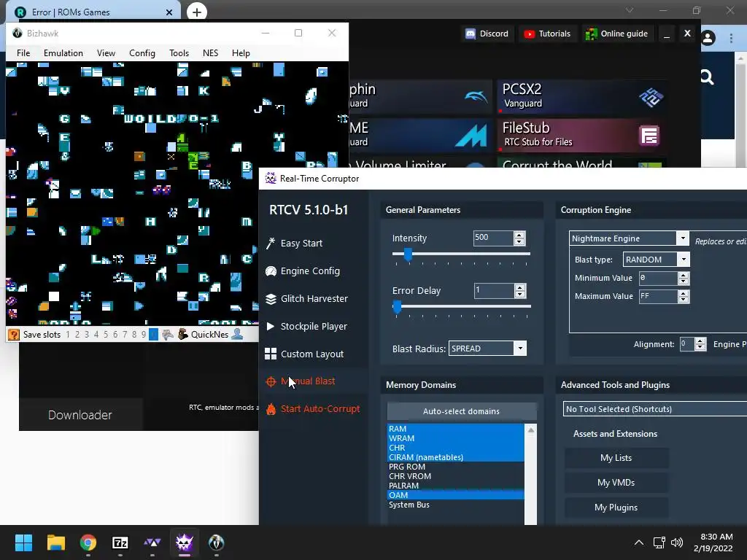Image resolution: width=747 pixels, height=560 pixels.
Task: Click the question block icon in Bizhawk status bar
Action: pos(14,334)
